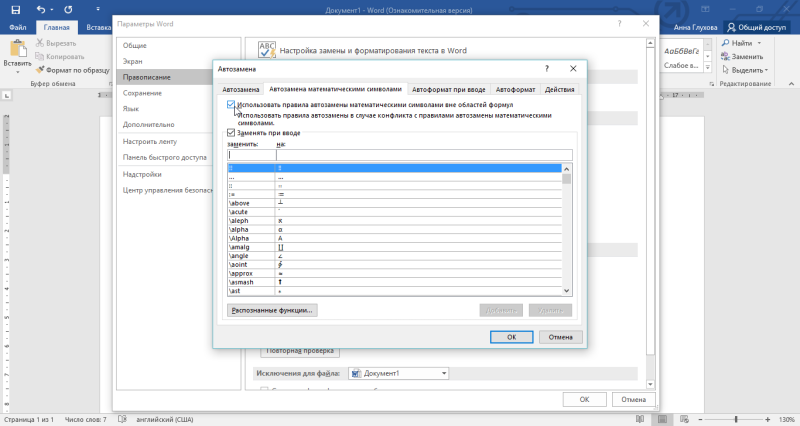Click the Повторная проверка button

(300, 351)
